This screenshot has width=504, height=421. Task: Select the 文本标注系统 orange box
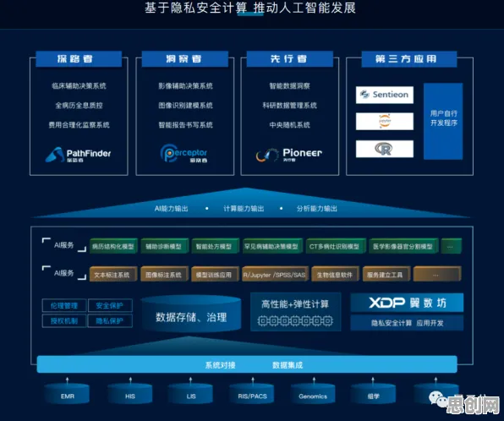[x=113, y=274]
